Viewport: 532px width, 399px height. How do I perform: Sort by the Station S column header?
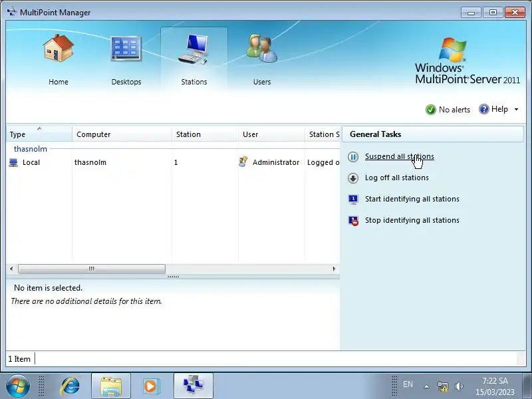pos(323,134)
